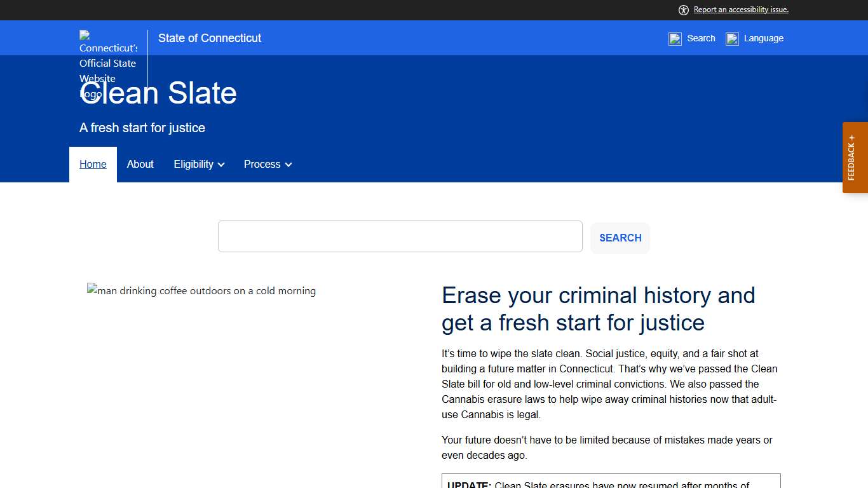Click the plus icon on the Feedback tab
This screenshot has width=868, height=488.
pyautogui.click(x=851, y=138)
